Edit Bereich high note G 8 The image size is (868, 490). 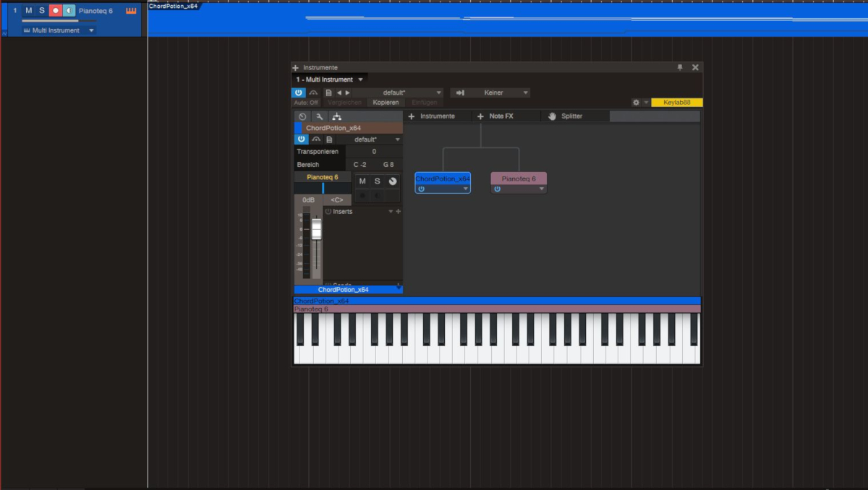pyautogui.click(x=388, y=165)
